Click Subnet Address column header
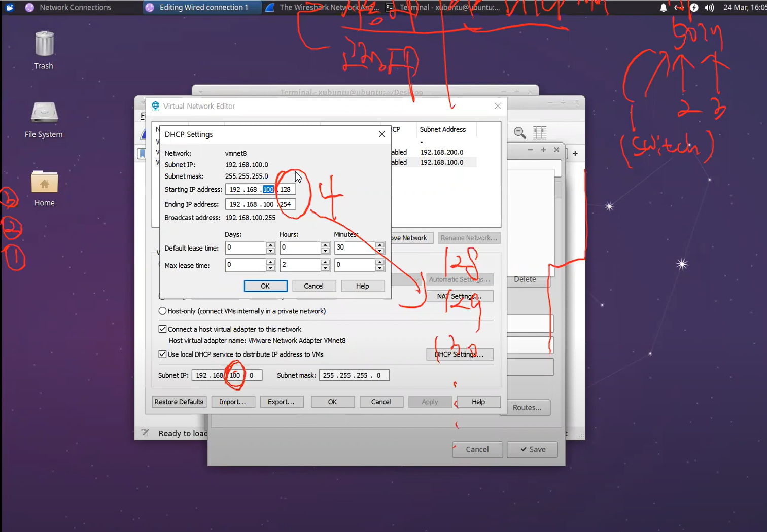The height and width of the screenshot is (532, 767). (x=442, y=129)
